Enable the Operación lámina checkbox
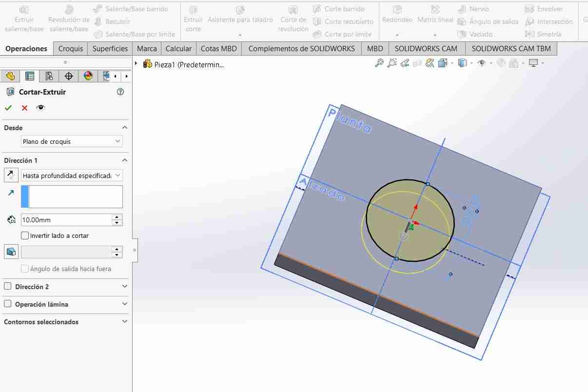Screen dimensions: 588x392 [x=7, y=304]
